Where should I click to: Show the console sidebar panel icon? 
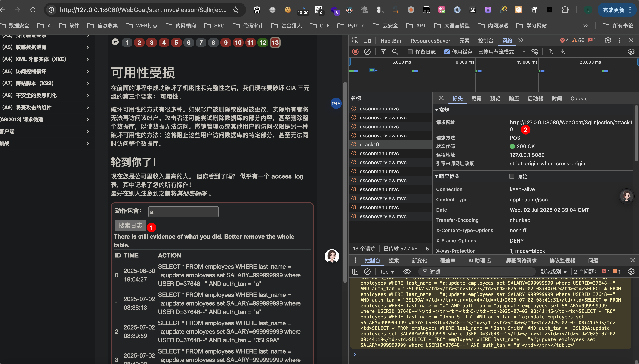(x=355, y=271)
